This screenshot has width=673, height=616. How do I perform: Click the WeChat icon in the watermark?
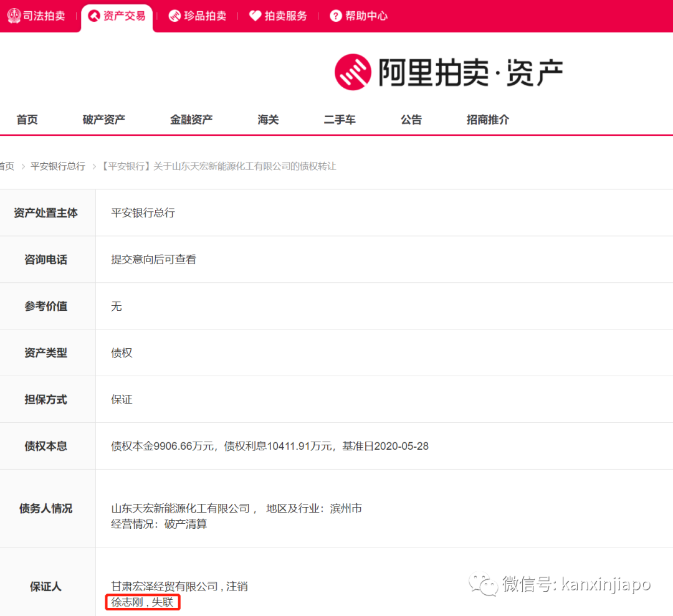coord(484,584)
